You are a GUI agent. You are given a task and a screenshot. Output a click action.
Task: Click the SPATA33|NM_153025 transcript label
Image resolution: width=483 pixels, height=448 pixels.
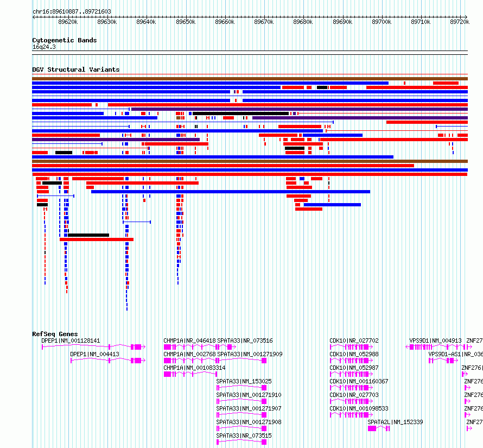(x=244, y=381)
